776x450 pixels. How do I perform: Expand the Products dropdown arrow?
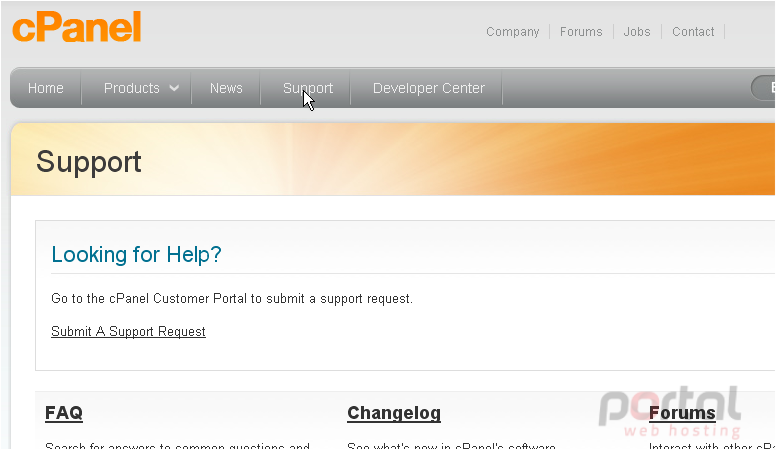(174, 88)
